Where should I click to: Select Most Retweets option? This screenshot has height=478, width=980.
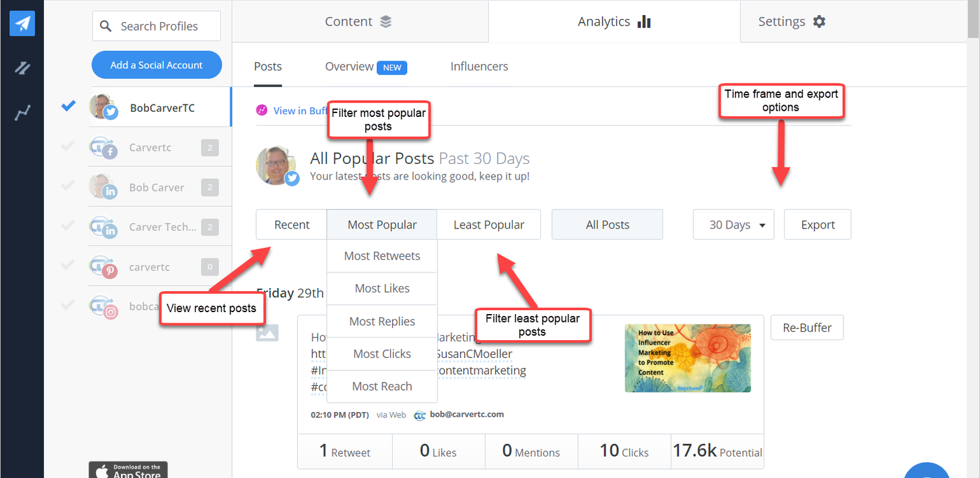point(382,256)
